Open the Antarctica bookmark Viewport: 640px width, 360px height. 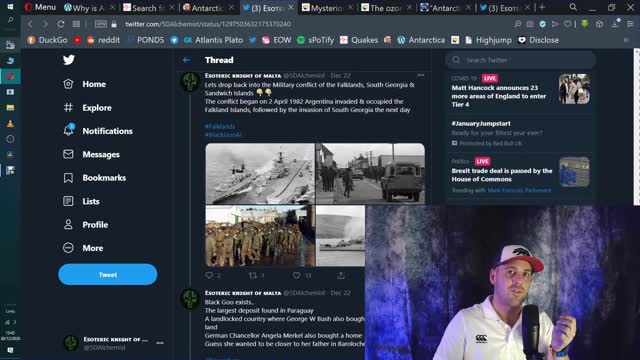pyautogui.click(x=421, y=40)
